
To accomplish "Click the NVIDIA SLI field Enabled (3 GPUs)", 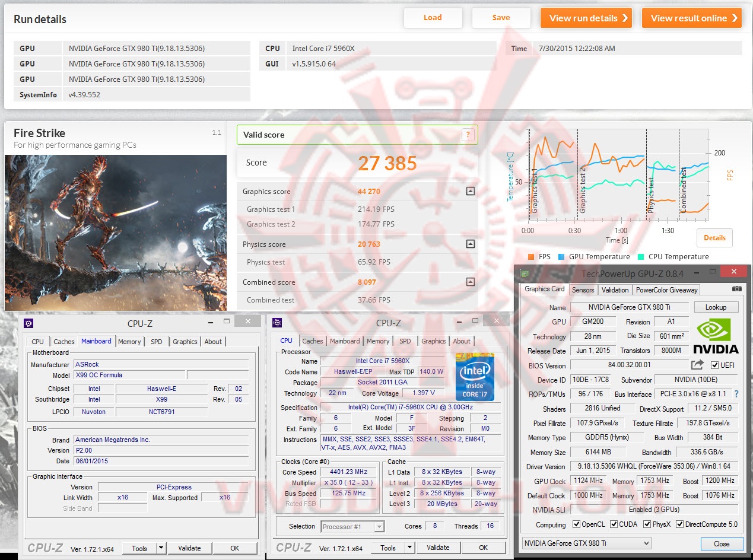I will click(x=654, y=510).
